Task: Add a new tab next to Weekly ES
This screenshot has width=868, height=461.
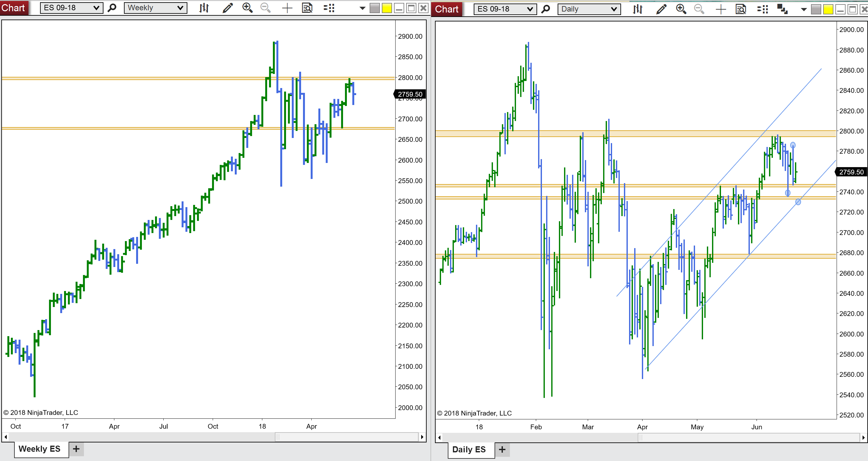Action: tap(76, 449)
